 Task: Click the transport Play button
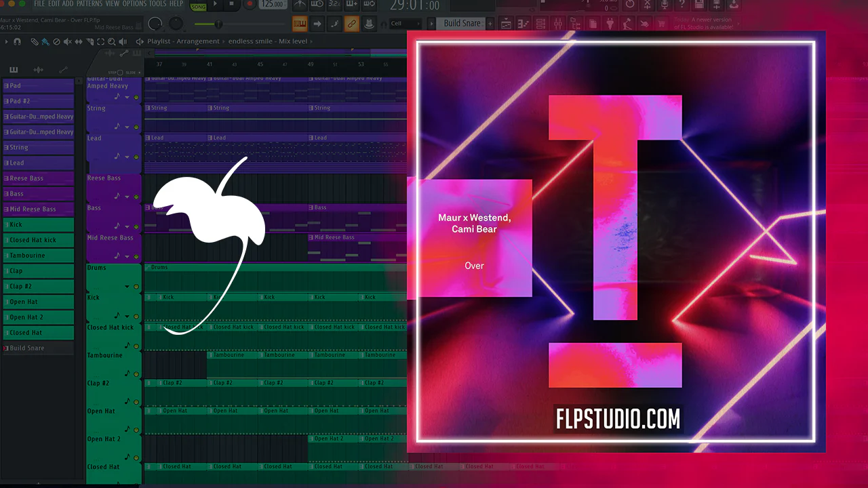(216, 4)
